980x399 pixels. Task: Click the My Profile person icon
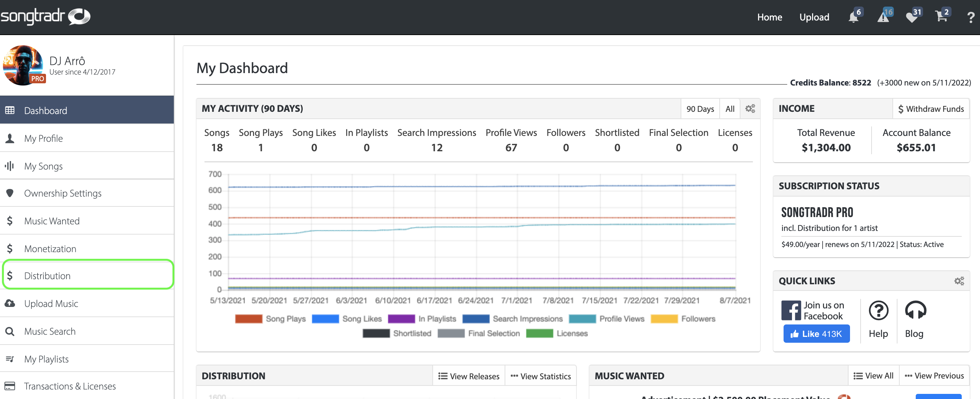click(10, 138)
